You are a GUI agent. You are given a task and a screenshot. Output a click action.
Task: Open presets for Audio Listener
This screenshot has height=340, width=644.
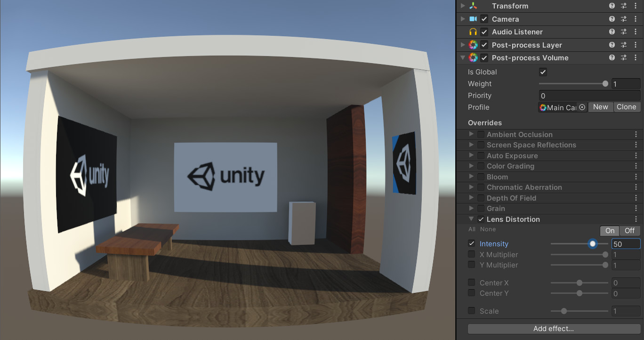624,32
